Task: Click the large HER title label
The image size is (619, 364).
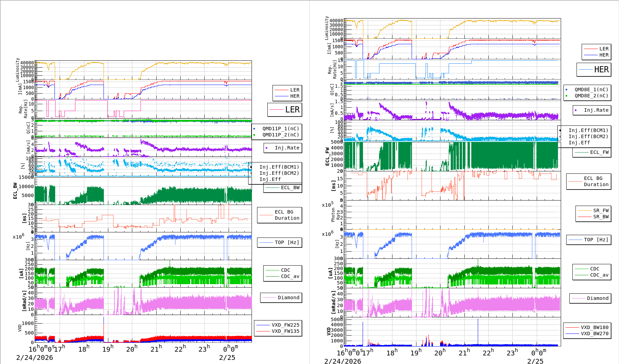Action: (x=601, y=70)
